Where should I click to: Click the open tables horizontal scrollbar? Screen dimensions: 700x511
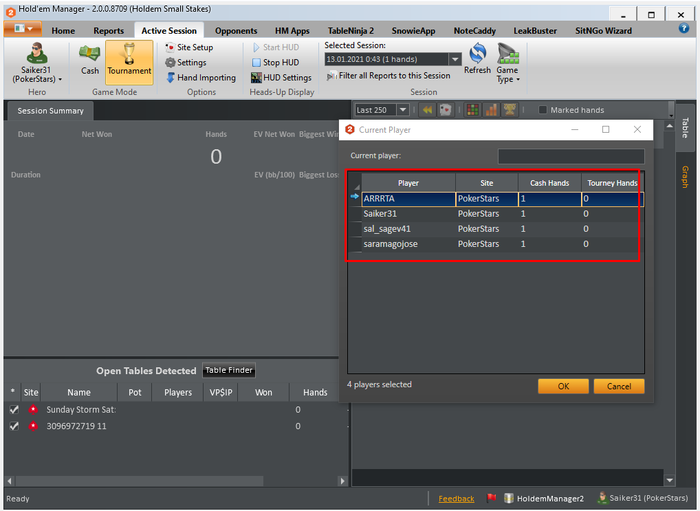pos(139,481)
